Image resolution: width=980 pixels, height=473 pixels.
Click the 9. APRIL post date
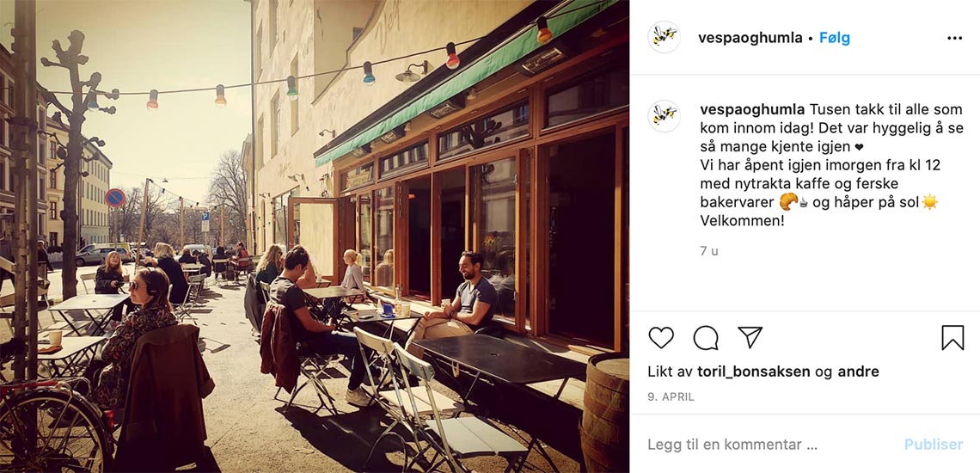(671, 396)
